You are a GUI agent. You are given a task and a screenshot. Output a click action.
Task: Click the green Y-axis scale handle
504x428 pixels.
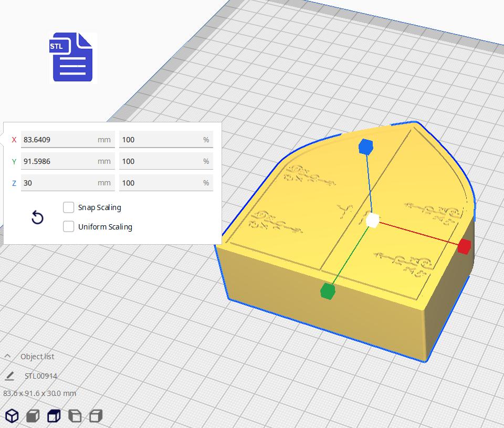328,291
